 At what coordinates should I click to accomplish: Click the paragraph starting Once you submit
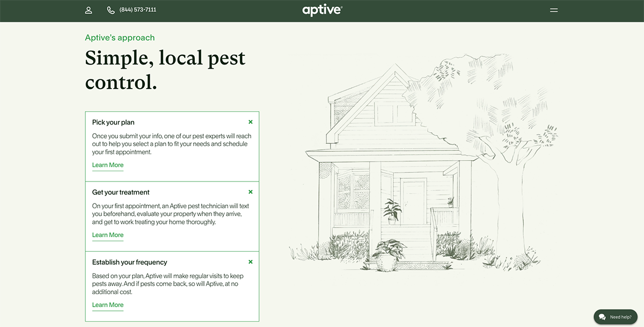pyautogui.click(x=172, y=144)
